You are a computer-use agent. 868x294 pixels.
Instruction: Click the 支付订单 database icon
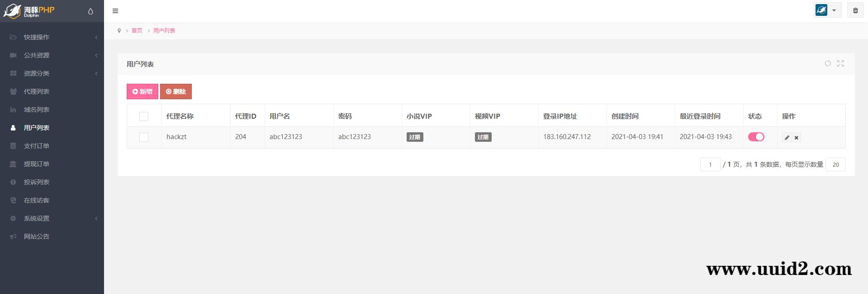click(13, 146)
